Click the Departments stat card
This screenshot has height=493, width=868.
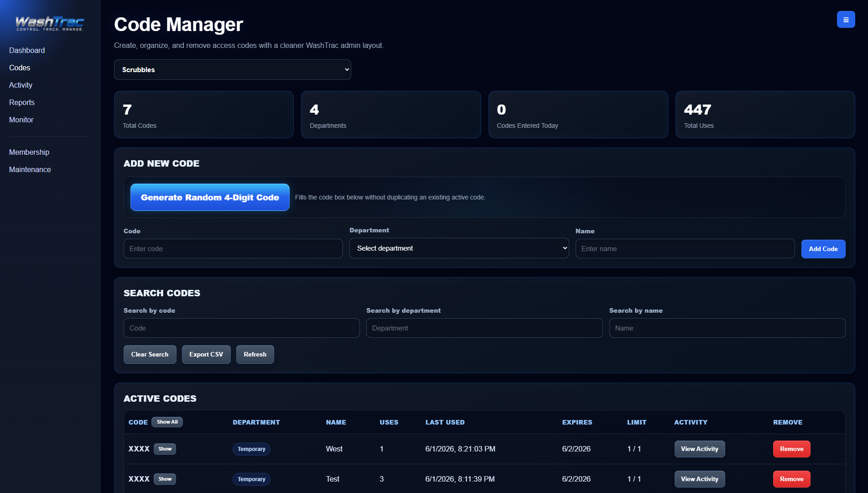[391, 115]
